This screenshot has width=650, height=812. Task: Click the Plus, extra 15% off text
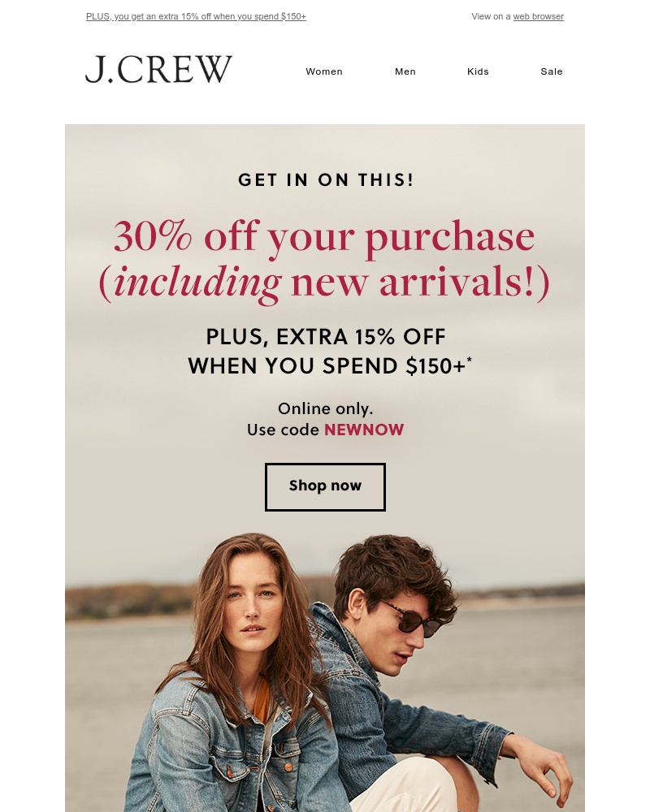click(x=326, y=337)
